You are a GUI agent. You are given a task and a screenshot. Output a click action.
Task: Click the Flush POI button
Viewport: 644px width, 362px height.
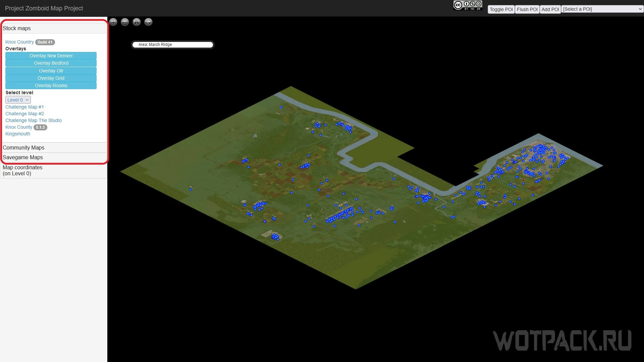pyautogui.click(x=527, y=9)
